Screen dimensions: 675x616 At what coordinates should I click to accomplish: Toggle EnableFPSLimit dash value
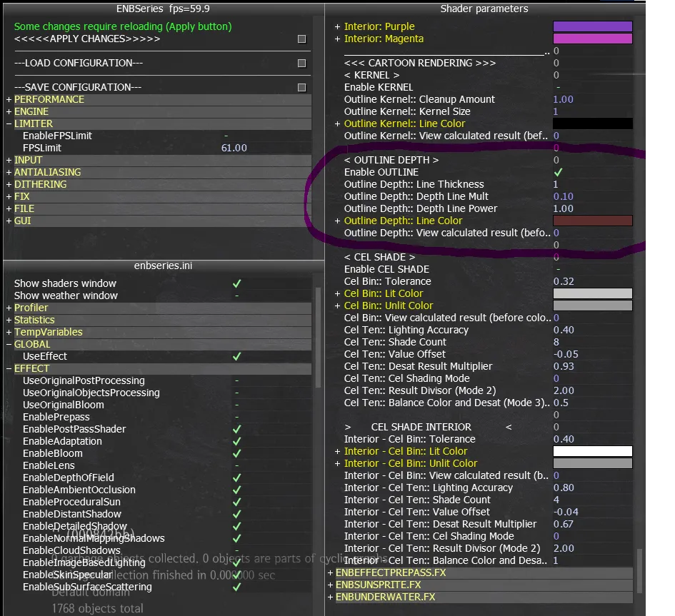[x=226, y=136]
